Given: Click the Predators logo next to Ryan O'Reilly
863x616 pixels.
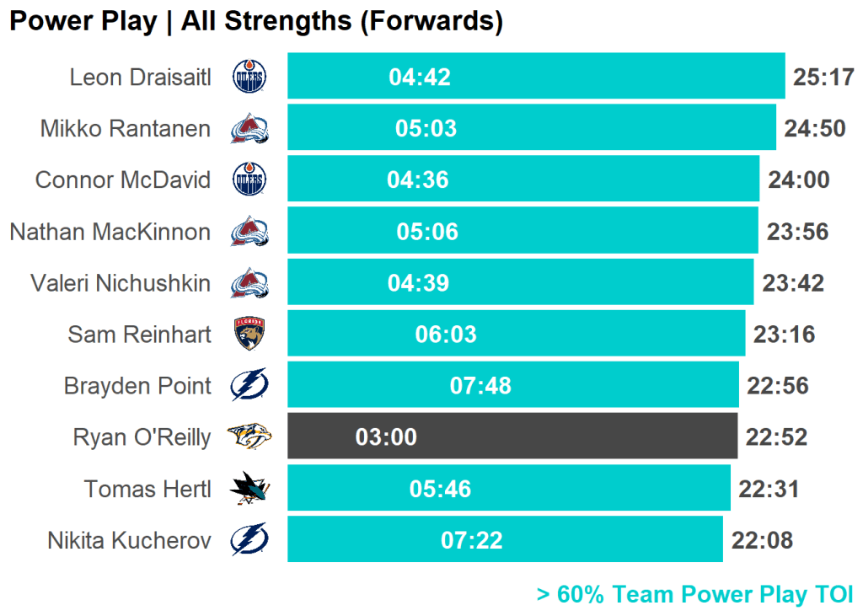Looking at the screenshot, I should [x=249, y=437].
